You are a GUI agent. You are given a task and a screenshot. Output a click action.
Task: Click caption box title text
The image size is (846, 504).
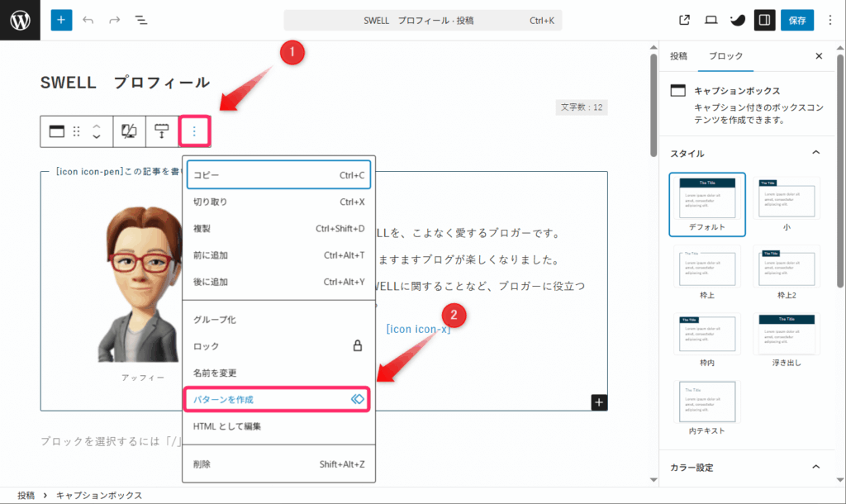point(119,172)
